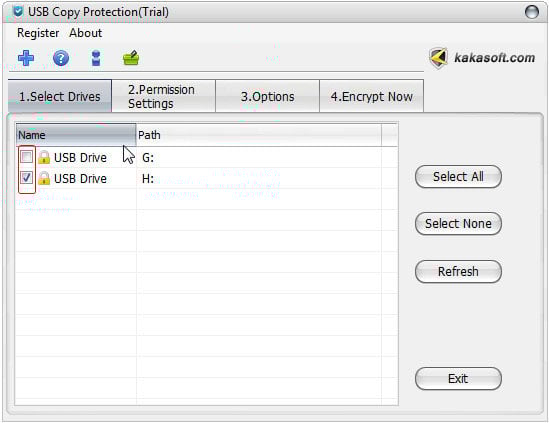This screenshot has height=423, width=549.
Task: Open the About menu
Action: point(85,33)
